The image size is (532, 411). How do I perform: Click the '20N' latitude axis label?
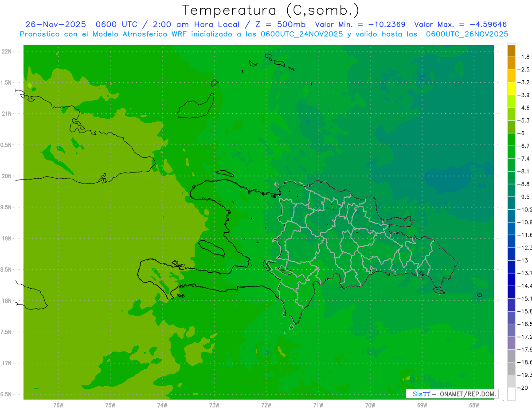coord(7,176)
